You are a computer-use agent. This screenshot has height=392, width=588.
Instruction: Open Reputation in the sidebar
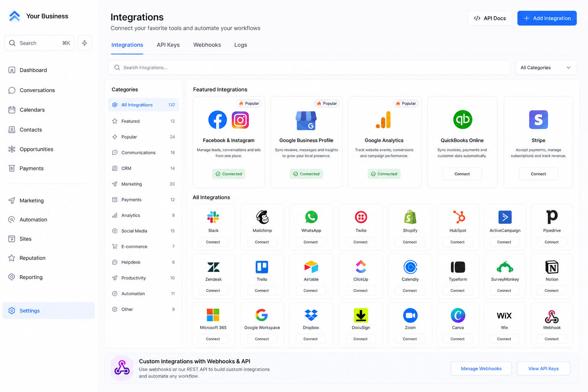tap(48, 258)
